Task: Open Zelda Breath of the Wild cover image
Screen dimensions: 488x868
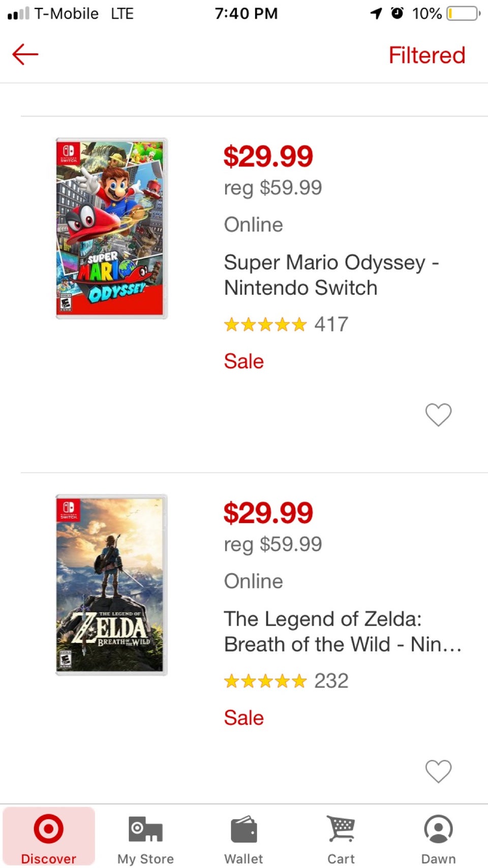Action: [111, 585]
